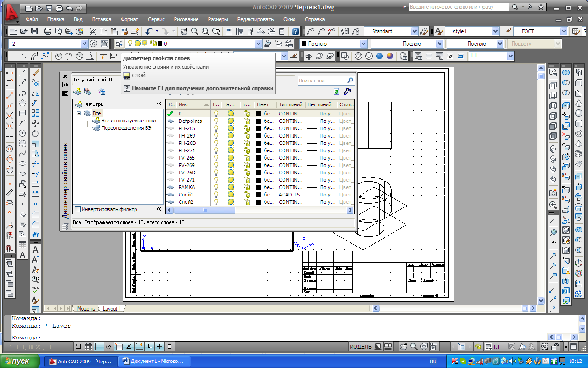Viewport: 588px width, 368px height.
Task: Click the Linear dimension tool icon
Action: (x=13, y=56)
